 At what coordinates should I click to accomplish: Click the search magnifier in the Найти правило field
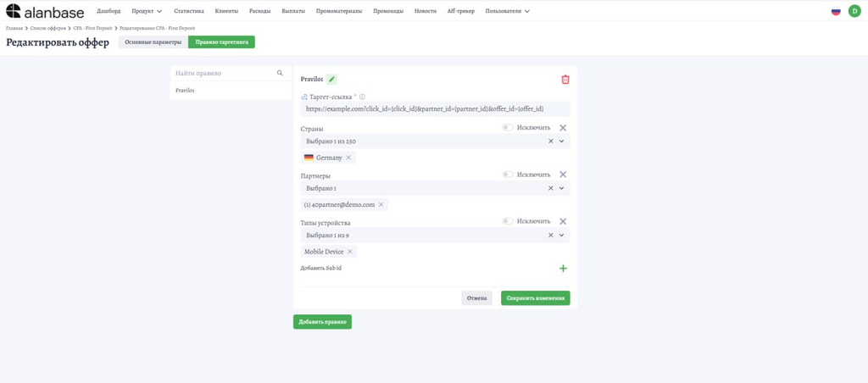(x=280, y=73)
